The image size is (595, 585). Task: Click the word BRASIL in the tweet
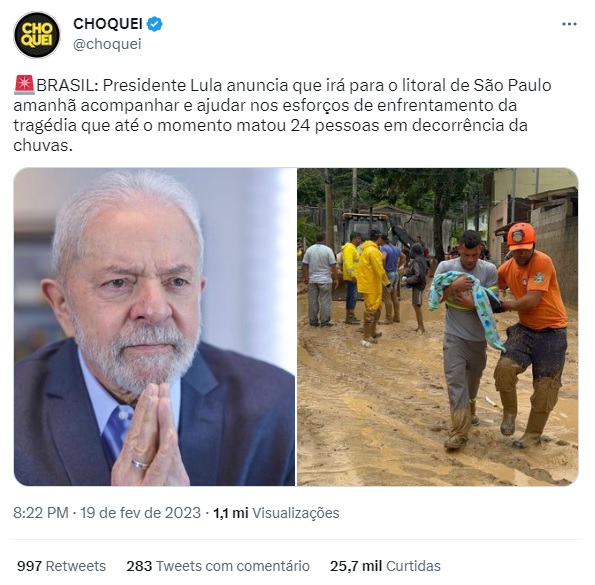pos(68,85)
